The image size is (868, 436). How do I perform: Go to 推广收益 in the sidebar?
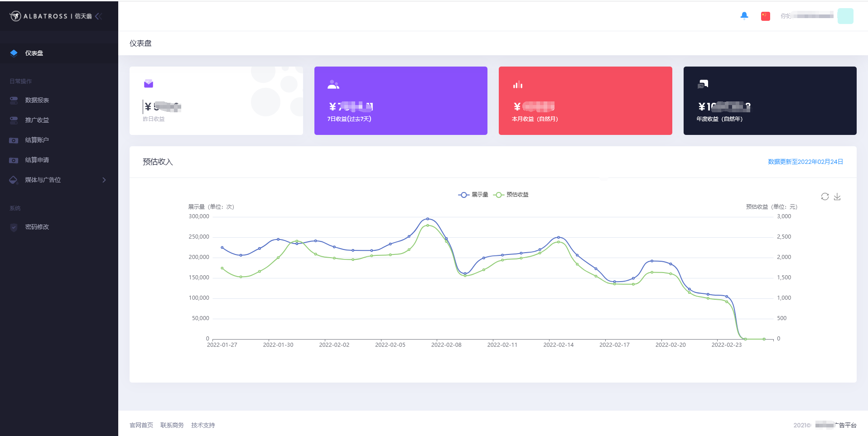(x=37, y=120)
